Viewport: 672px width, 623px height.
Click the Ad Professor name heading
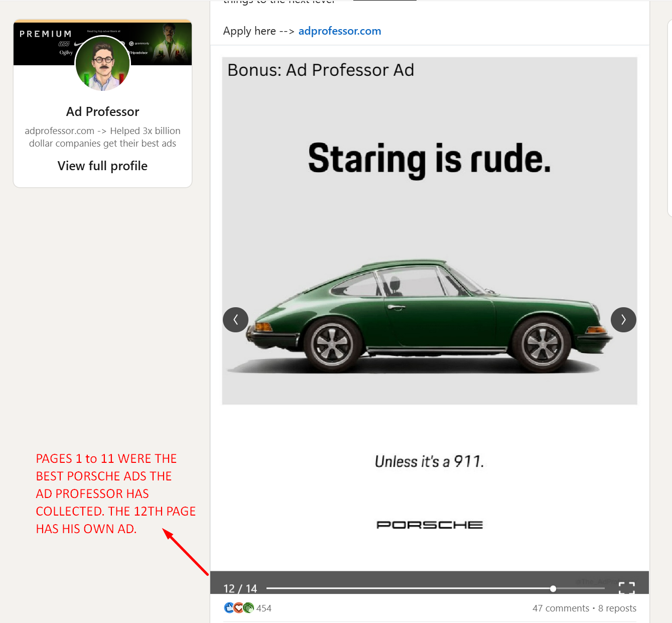tap(102, 111)
